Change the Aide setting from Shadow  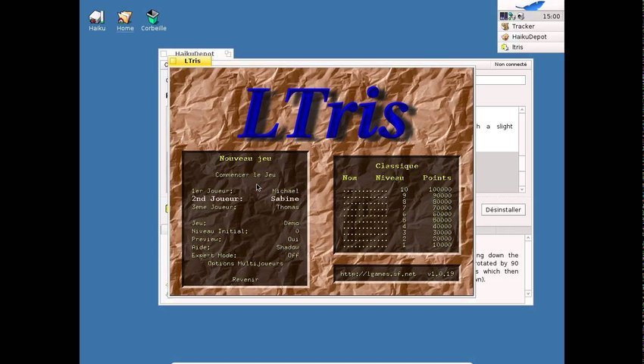pos(245,247)
